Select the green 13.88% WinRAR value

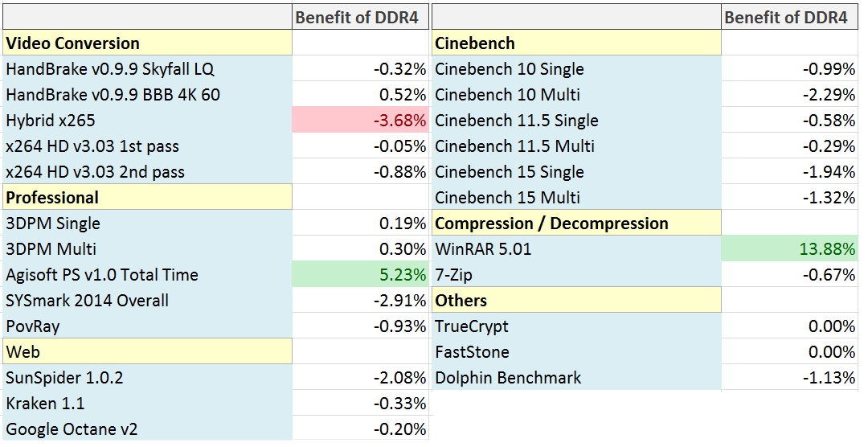point(789,249)
